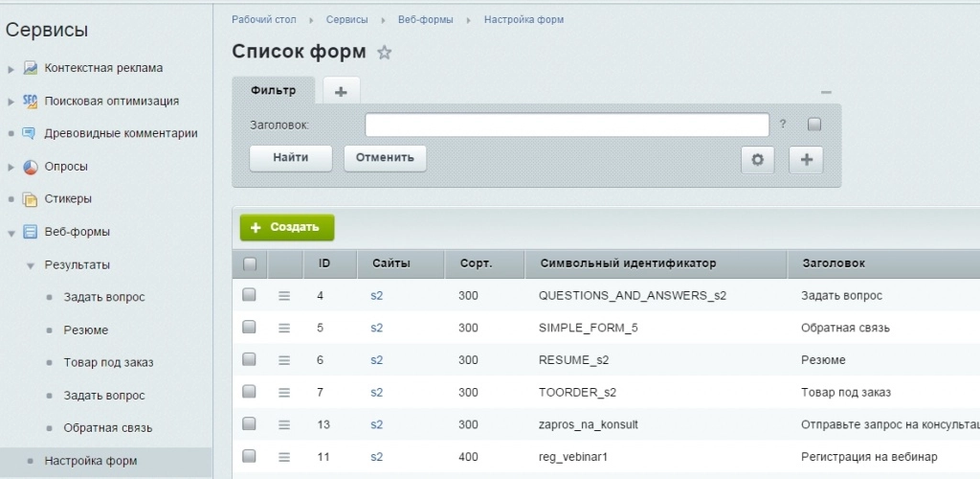Click the Контекстная реклама sidebar icon
Image resolution: width=980 pixels, height=479 pixels.
pyautogui.click(x=30, y=68)
